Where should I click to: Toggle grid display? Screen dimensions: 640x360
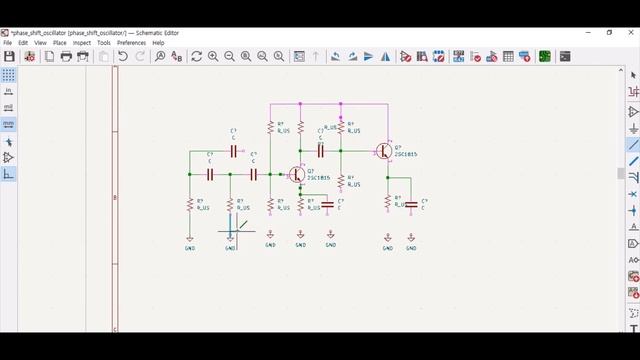coord(8,75)
